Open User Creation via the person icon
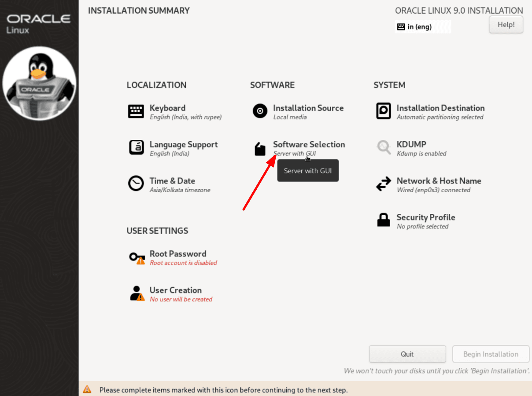 point(137,294)
